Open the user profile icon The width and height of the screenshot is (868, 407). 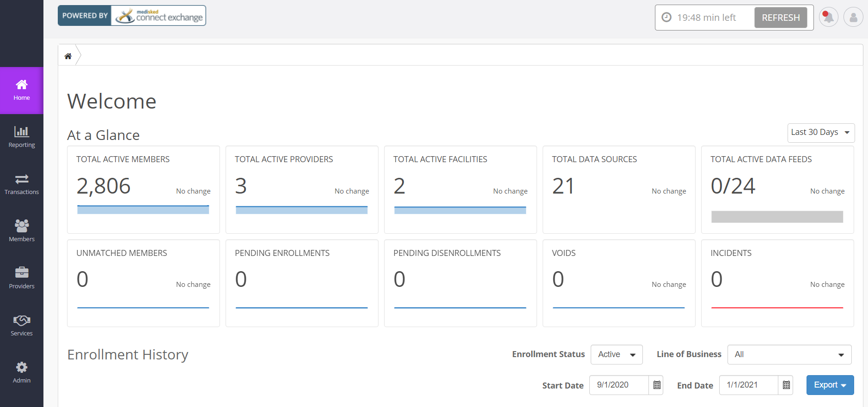pos(853,18)
